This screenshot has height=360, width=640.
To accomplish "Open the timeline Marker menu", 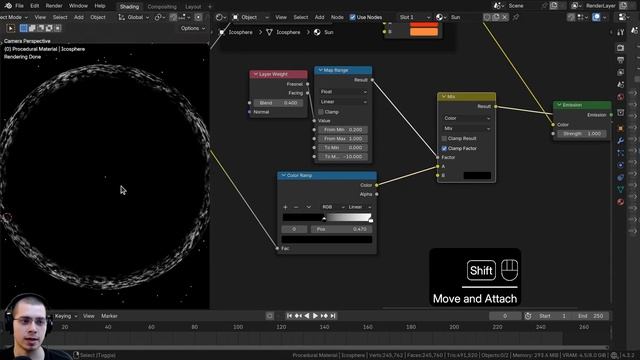I will (x=109, y=316).
